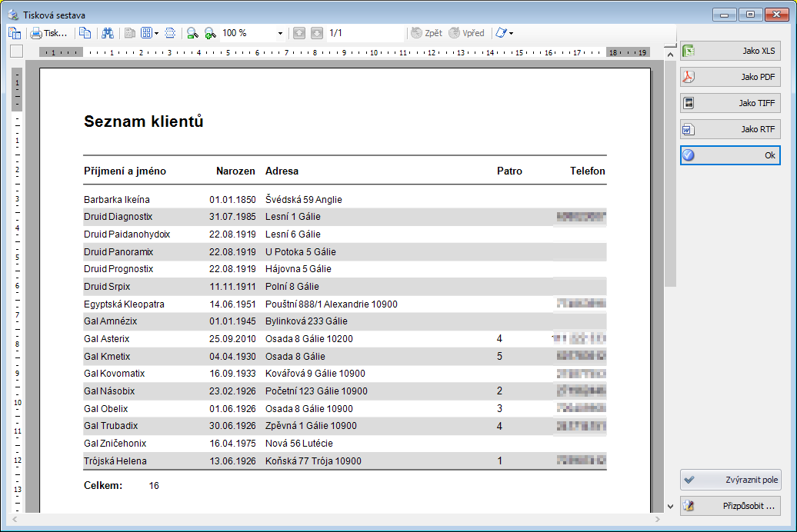
Task: Click the multiple pages grid icon
Action: tap(146, 34)
